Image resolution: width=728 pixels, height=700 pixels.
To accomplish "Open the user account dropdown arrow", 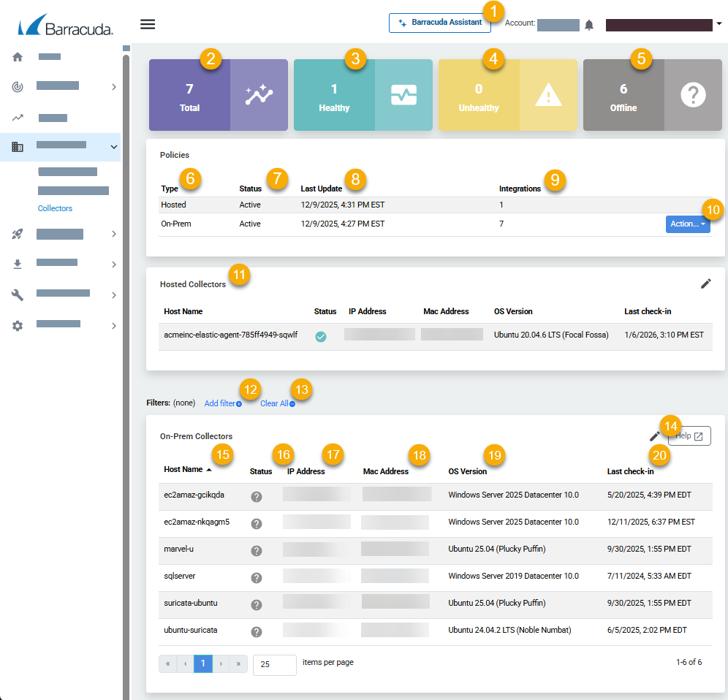I will [719, 24].
